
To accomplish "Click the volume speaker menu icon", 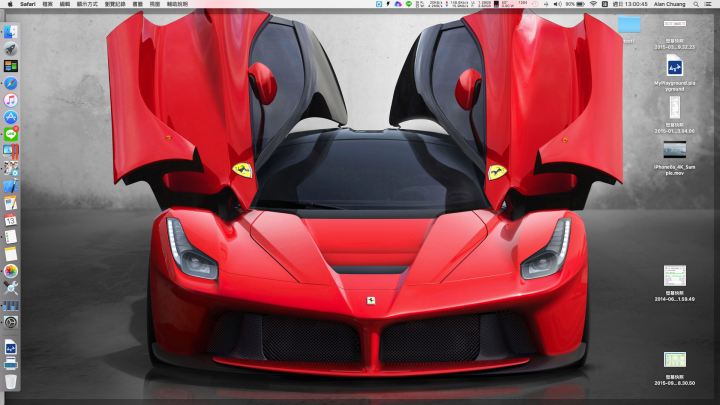I will (557, 4).
